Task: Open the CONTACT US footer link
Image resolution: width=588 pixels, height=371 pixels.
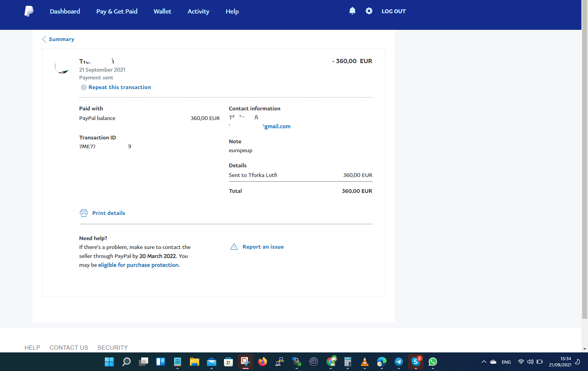Action: 69,347
